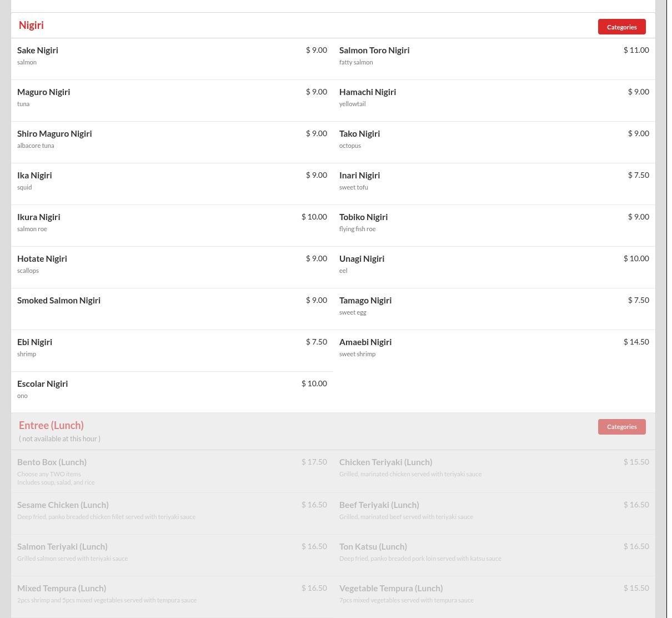Click the Nigiri section heading
The height and width of the screenshot is (618, 672).
tap(31, 25)
